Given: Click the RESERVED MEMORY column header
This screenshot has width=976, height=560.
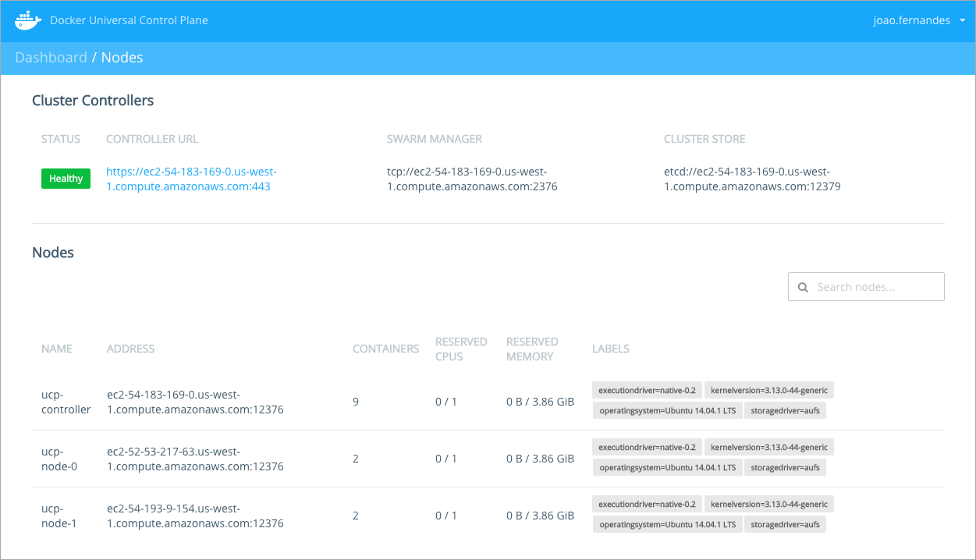Looking at the screenshot, I should click(532, 349).
